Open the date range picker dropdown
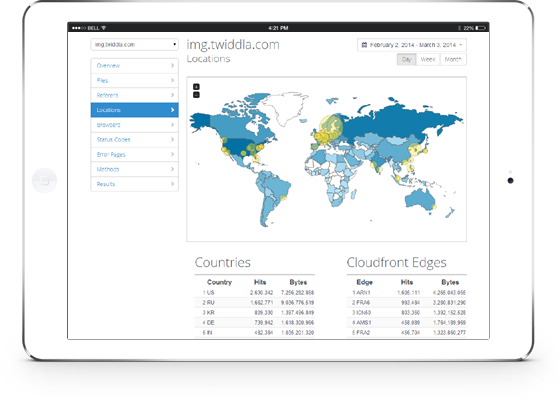Viewport: 560px width, 400px height. [x=412, y=45]
